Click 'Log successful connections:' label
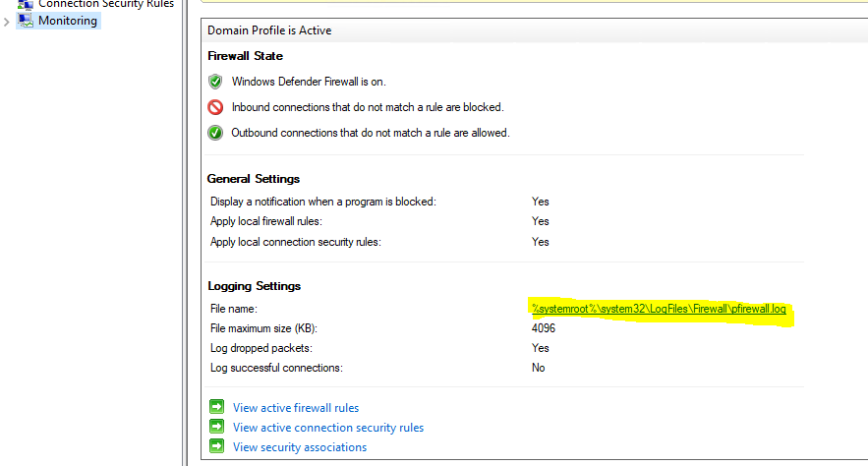This screenshot has width=868, height=466. [x=276, y=368]
